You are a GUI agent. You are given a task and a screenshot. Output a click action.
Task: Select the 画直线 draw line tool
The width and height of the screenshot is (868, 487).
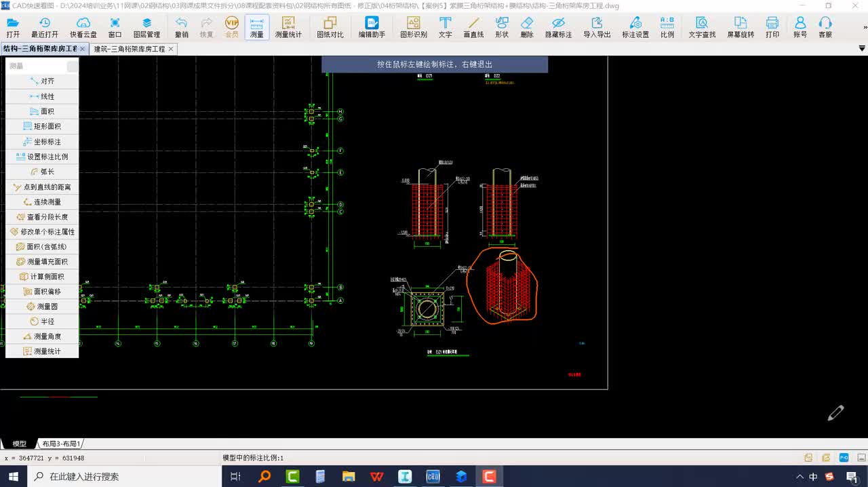pos(473,27)
